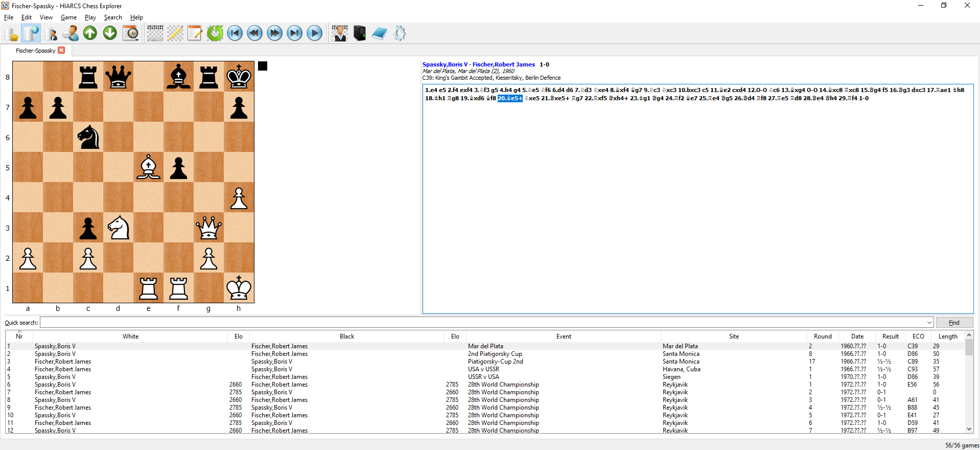Click the game list scrollbar down arrow

[969, 429]
